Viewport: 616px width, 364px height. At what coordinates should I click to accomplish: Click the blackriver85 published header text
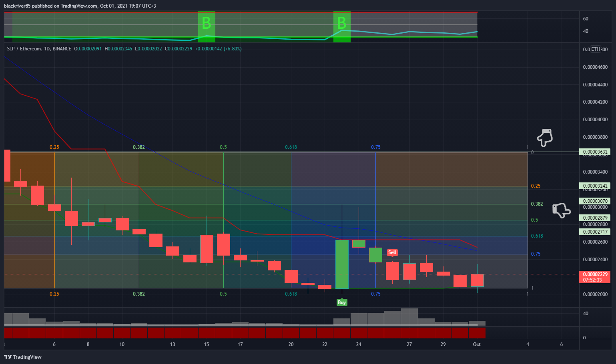point(80,6)
